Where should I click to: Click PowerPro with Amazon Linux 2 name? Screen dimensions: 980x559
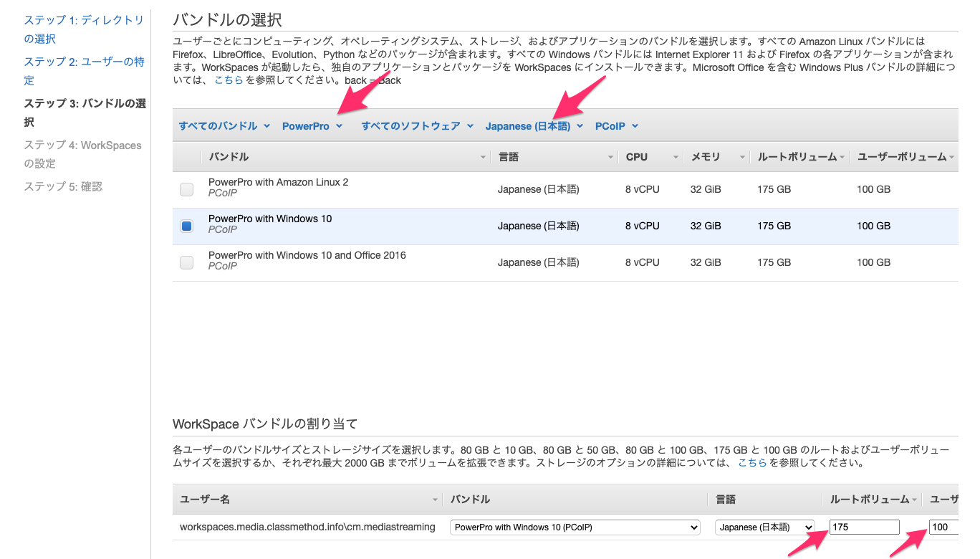coord(278,182)
